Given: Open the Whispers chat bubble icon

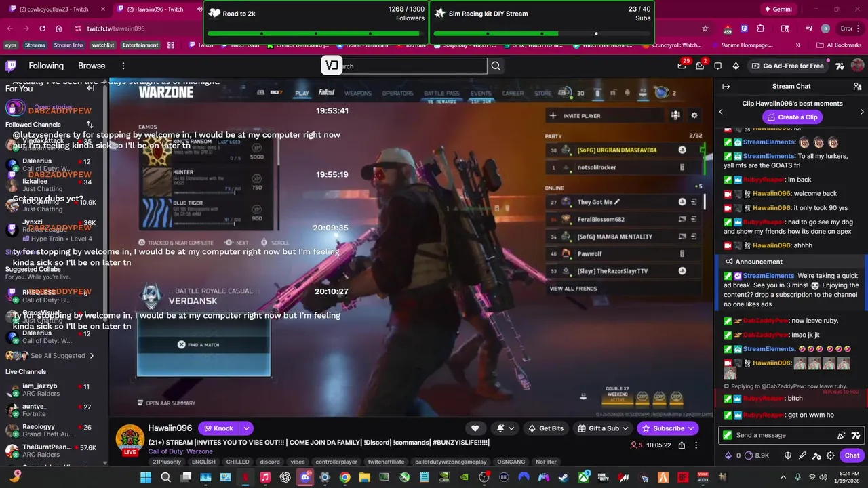Looking at the screenshot, I should 718,66.
